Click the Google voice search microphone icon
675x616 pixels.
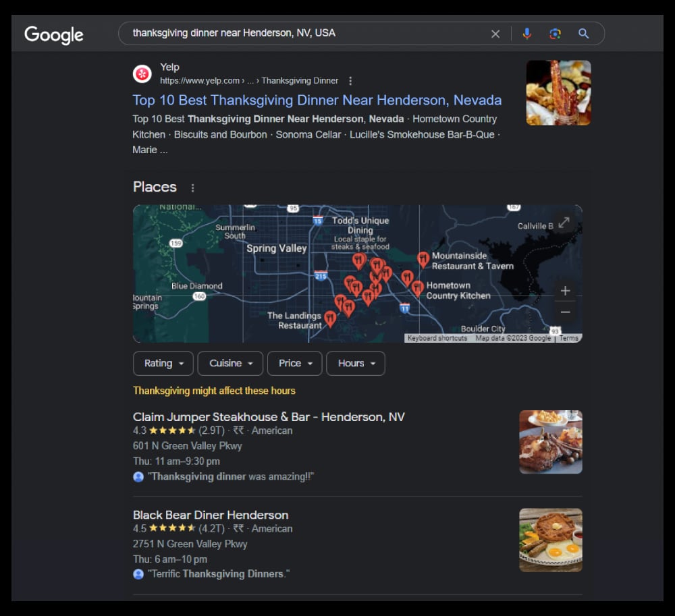526,32
